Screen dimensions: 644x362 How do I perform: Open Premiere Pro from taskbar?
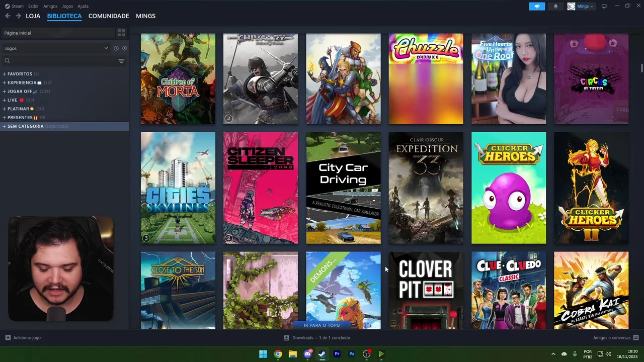point(337,354)
